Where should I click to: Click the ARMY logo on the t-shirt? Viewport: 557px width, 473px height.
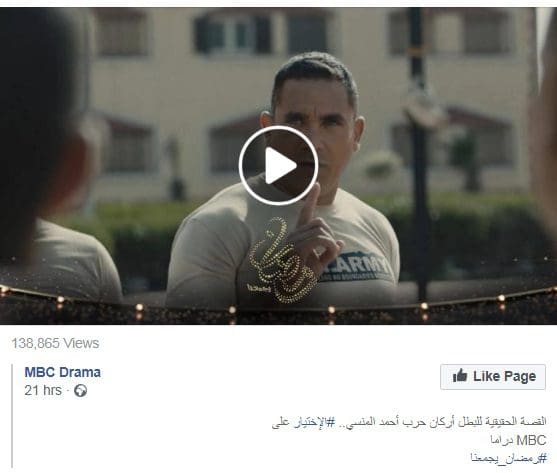click(357, 267)
